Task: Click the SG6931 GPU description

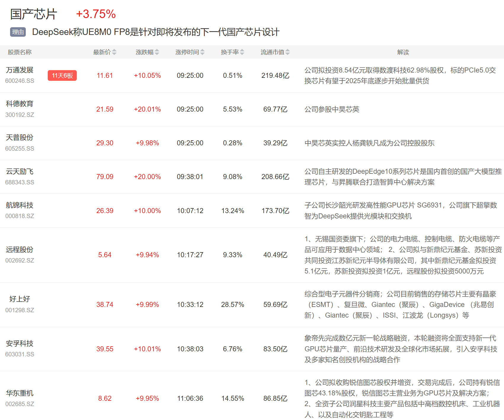Action: click(x=401, y=211)
